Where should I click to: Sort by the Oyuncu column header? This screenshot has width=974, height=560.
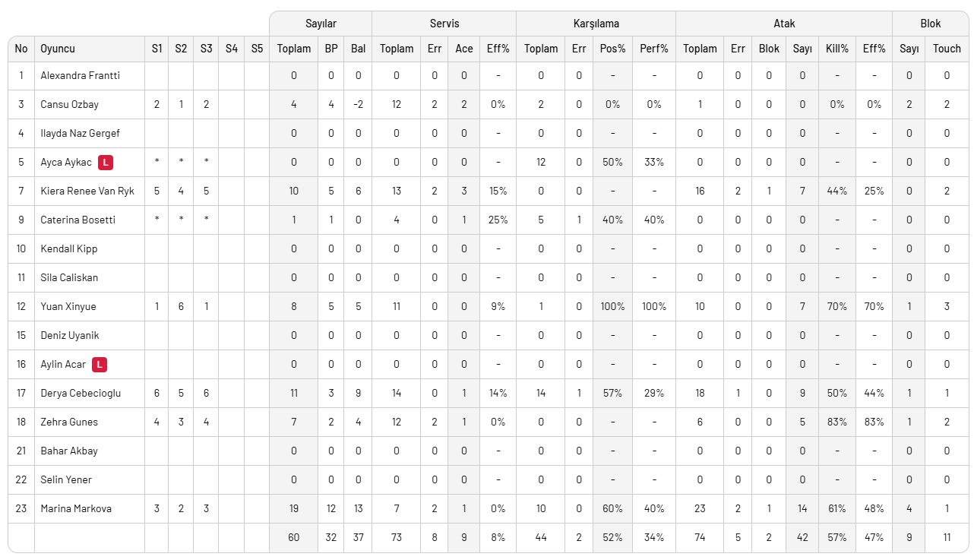[58, 49]
